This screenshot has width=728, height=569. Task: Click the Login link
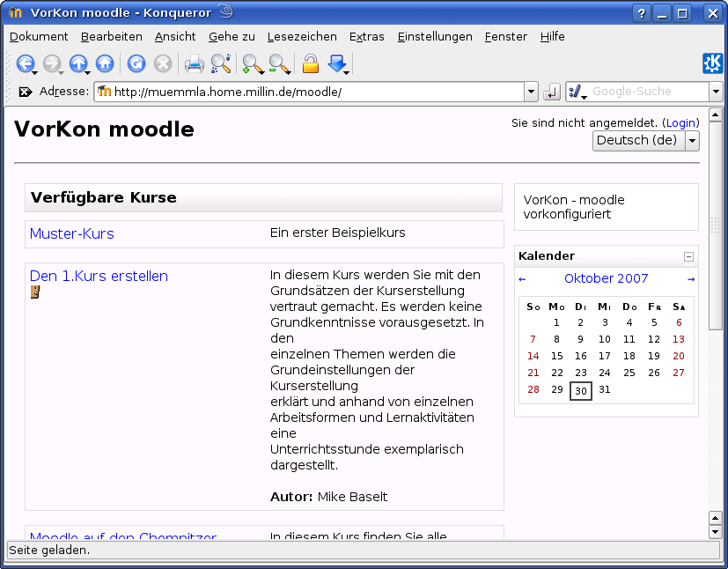680,123
